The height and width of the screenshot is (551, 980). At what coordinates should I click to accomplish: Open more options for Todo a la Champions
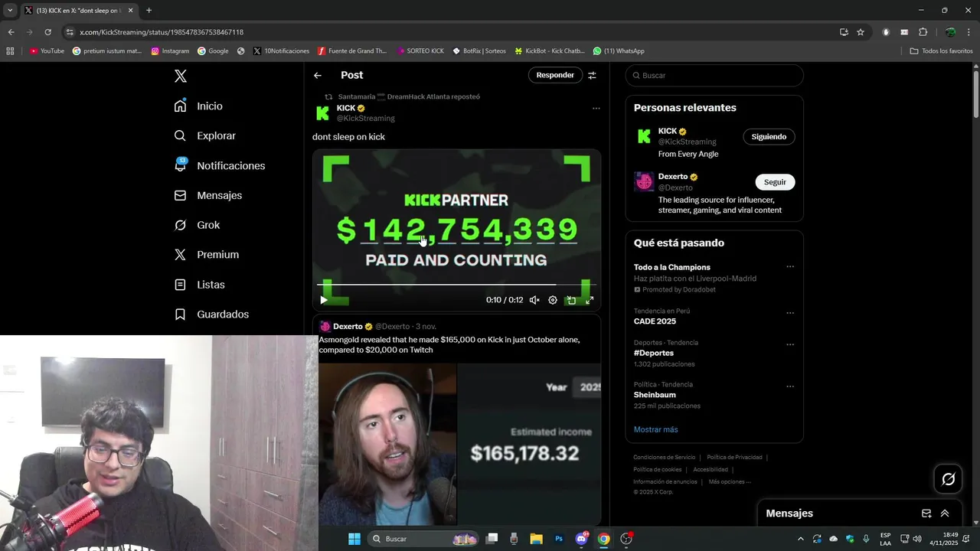(x=790, y=267)
